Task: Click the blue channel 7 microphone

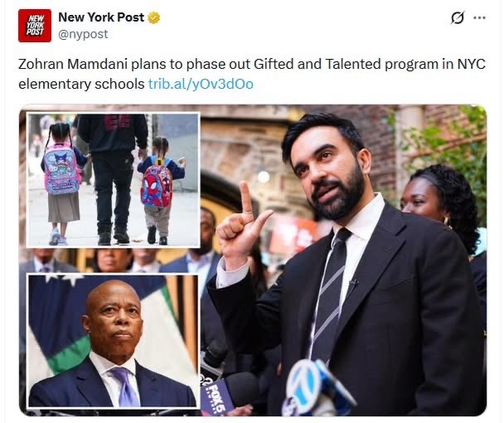Action: (317, 387)
